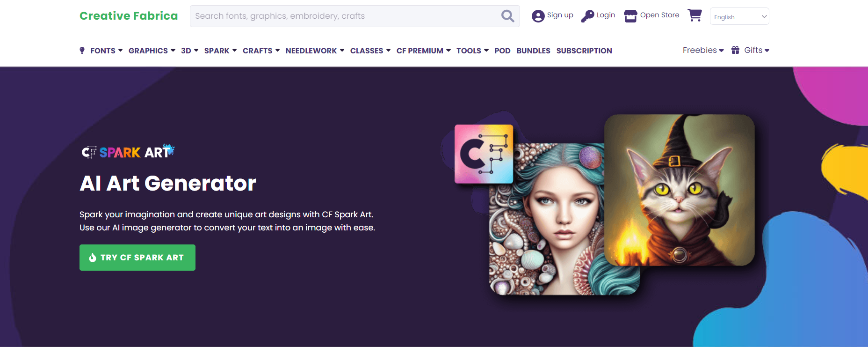Click the colorful CF gradient logo tile
The image size is (868, 347).
[484, 154]
